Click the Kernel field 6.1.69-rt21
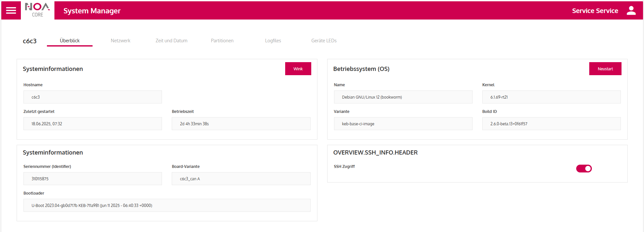 [551, 97]
